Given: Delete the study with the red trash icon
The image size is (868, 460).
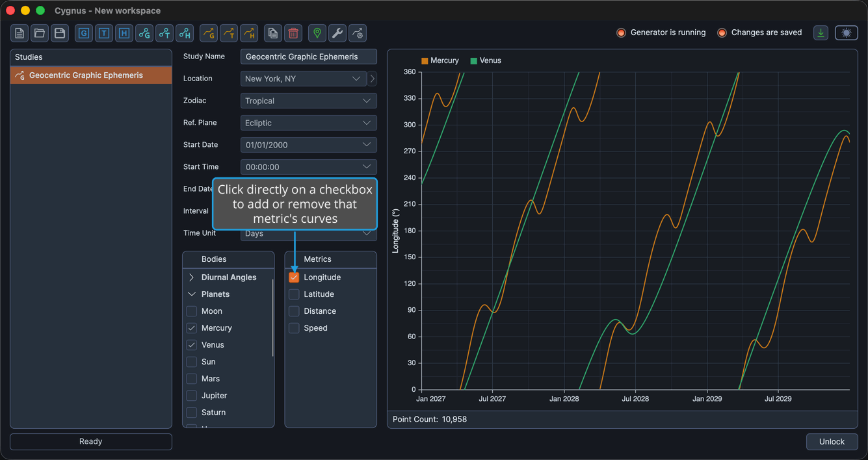Looking at the screenshot, I should (x=293, y=33).
